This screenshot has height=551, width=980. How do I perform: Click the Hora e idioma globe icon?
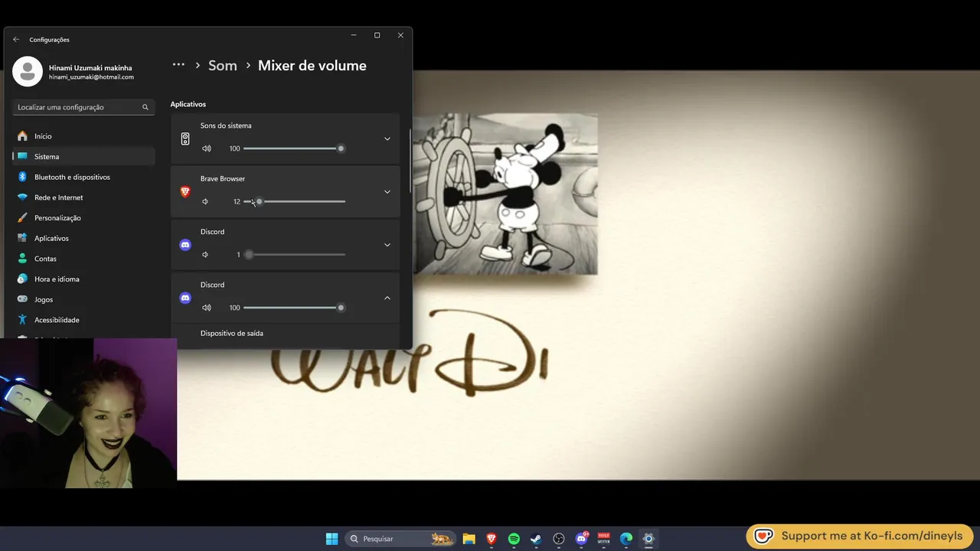pos(22,279)
